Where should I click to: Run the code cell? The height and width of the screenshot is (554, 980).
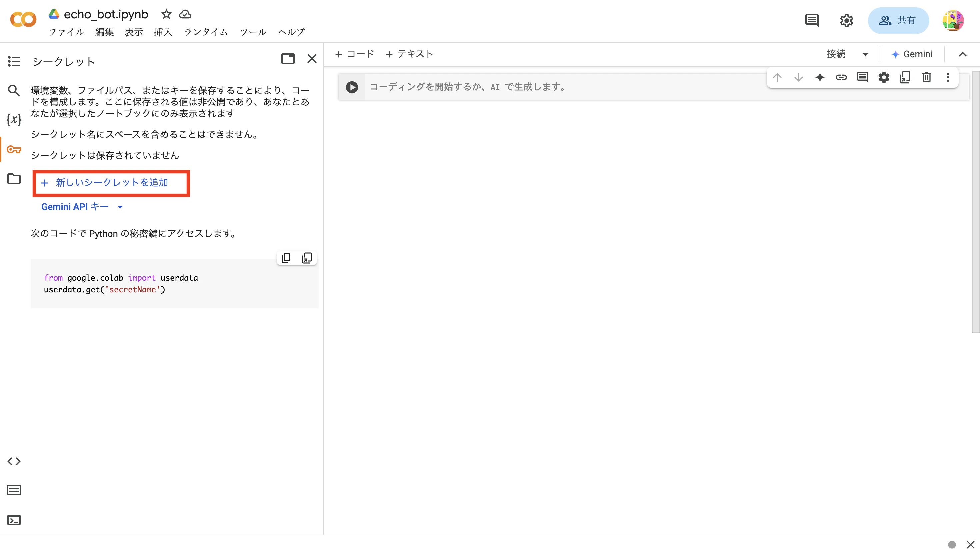(352, 87)
